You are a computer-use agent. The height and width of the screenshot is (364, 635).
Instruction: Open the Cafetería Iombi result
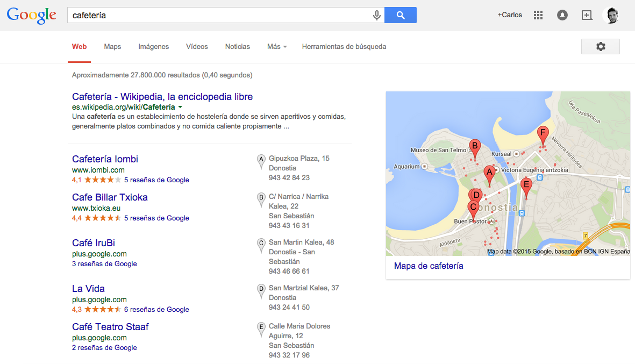(x=105, y=159)
